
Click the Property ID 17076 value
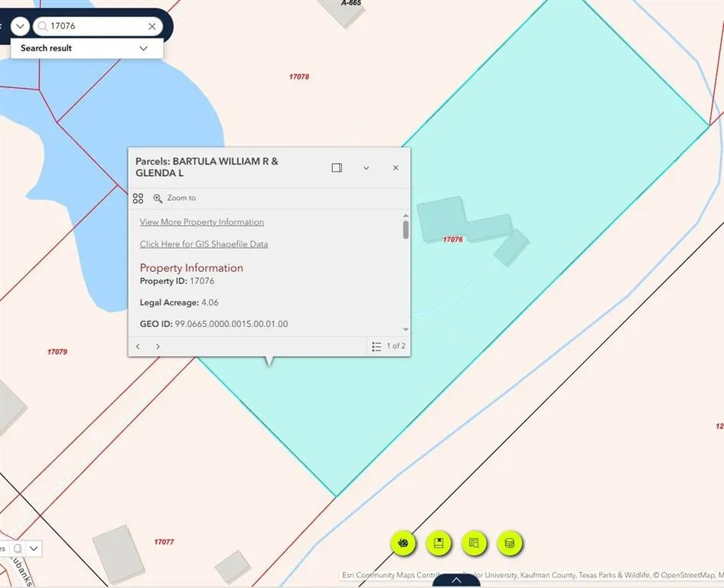pyautogui.click(x=202, y=281)
